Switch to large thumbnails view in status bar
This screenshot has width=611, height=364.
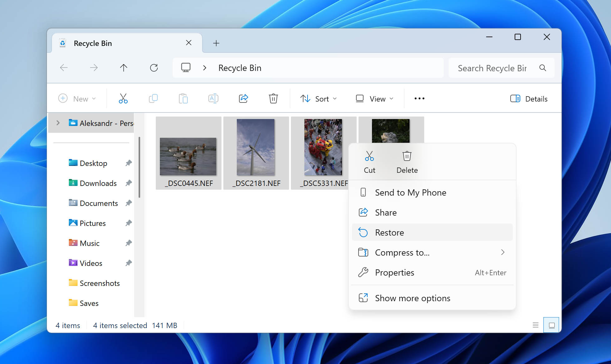(x=551, y=325)
